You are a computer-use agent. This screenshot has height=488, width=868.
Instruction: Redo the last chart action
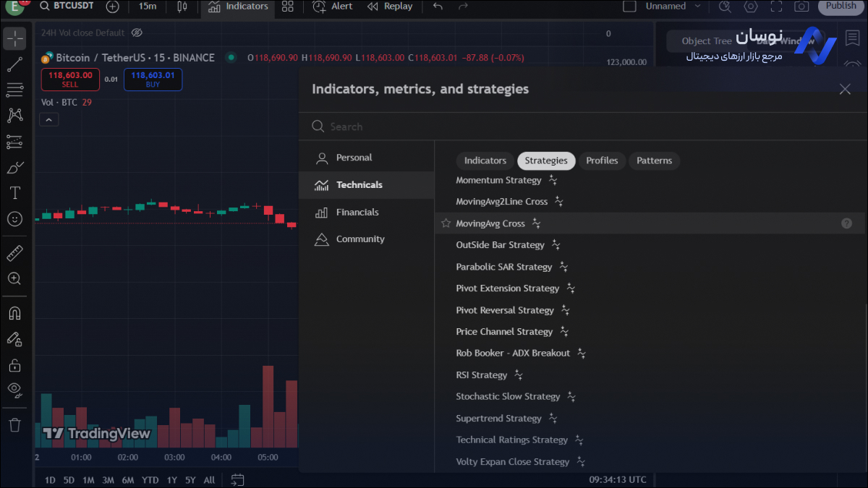pos(461,7)
